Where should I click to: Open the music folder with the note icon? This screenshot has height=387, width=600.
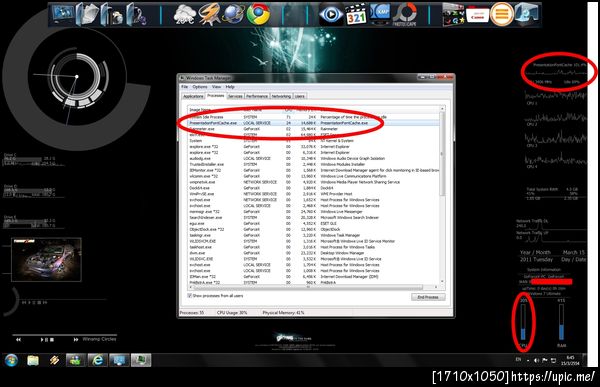[137, 15]
